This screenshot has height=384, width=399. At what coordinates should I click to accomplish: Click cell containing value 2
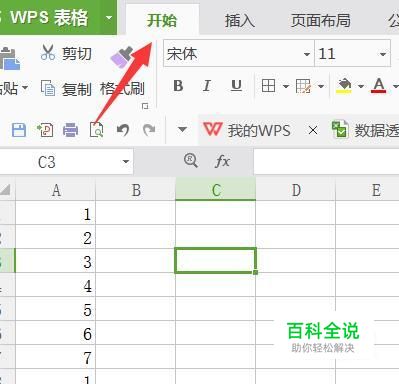click(56, 237)
